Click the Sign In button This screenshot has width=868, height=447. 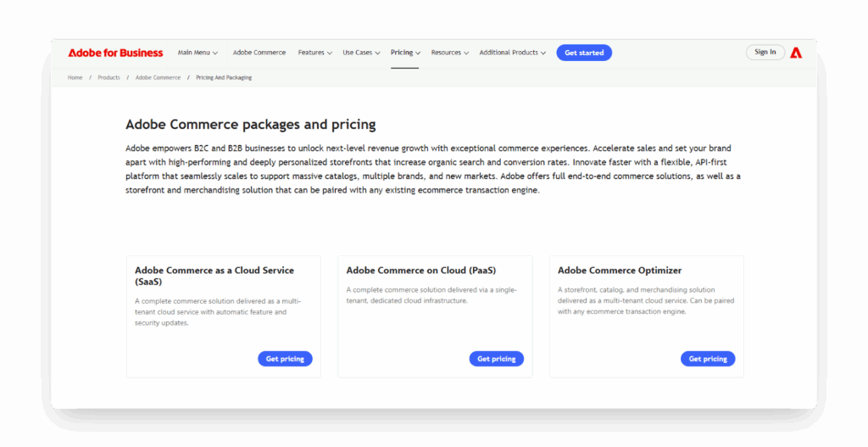(765, 52)
